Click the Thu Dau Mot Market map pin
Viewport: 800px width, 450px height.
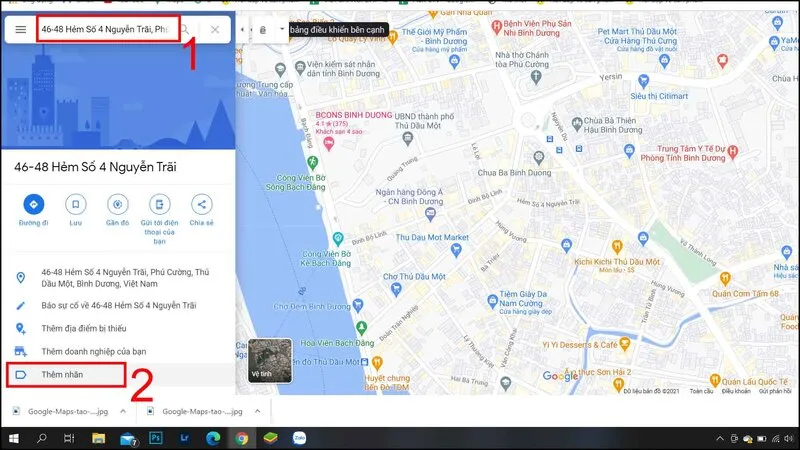point(456,249)
